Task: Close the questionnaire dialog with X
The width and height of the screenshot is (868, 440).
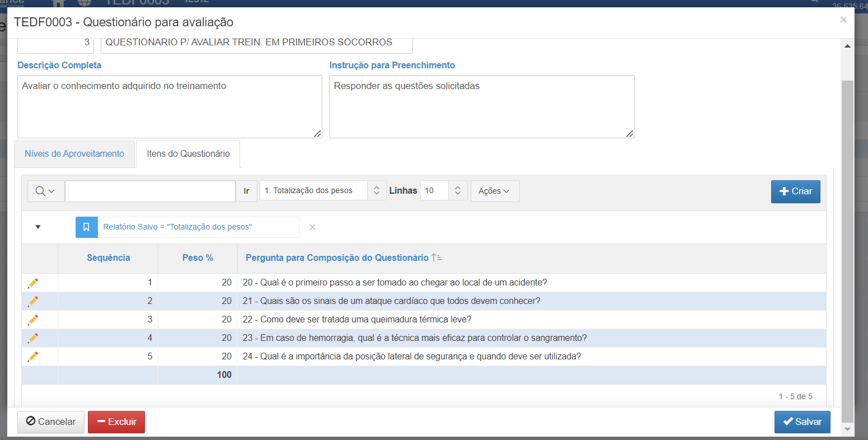Action: (x=843, y=20)
